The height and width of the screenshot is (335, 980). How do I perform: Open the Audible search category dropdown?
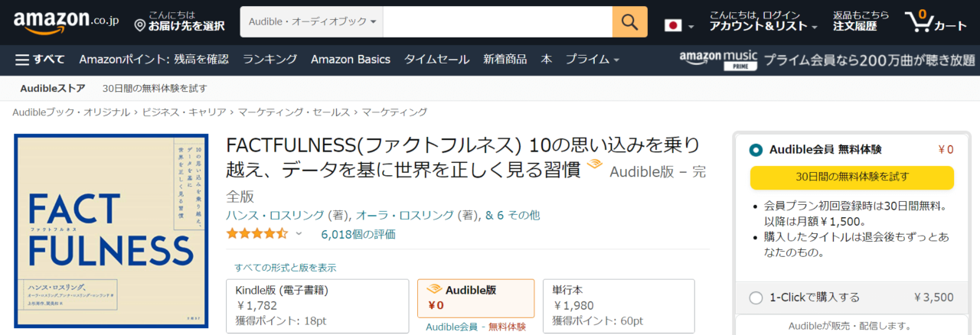point(312,22)
